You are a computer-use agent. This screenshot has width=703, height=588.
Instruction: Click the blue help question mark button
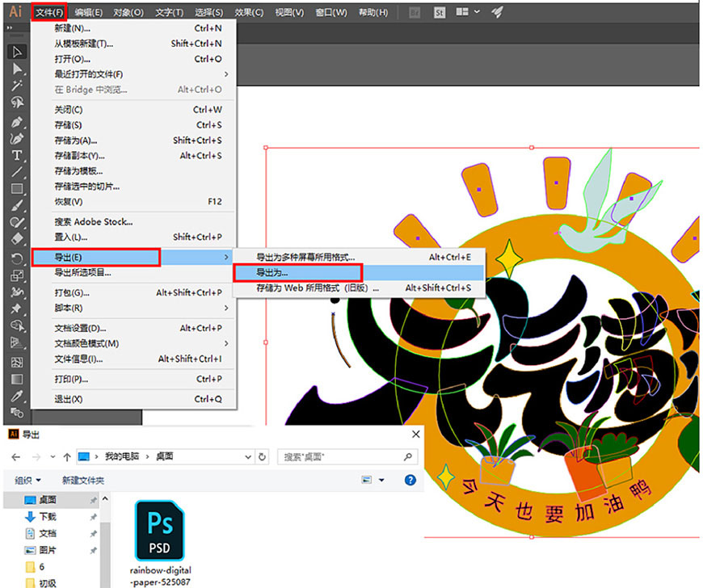[410, 480]
